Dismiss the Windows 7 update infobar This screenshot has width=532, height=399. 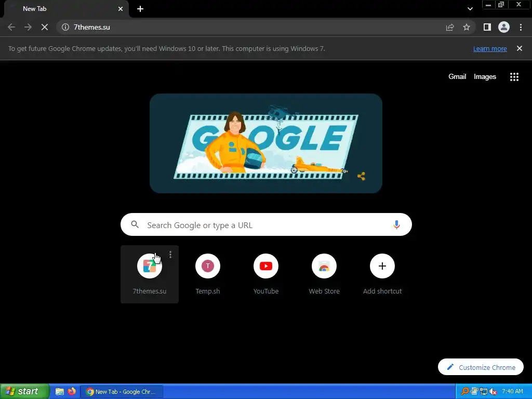(520, 48)
